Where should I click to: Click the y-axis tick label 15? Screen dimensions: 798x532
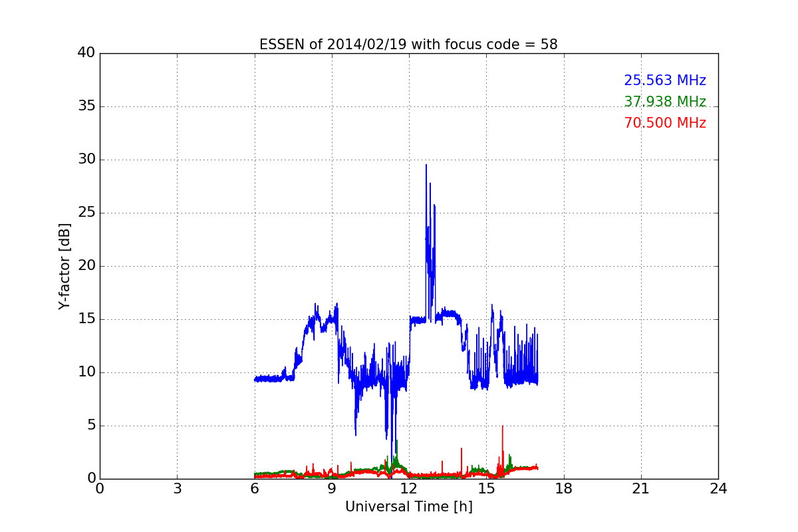tap(86, 319)
